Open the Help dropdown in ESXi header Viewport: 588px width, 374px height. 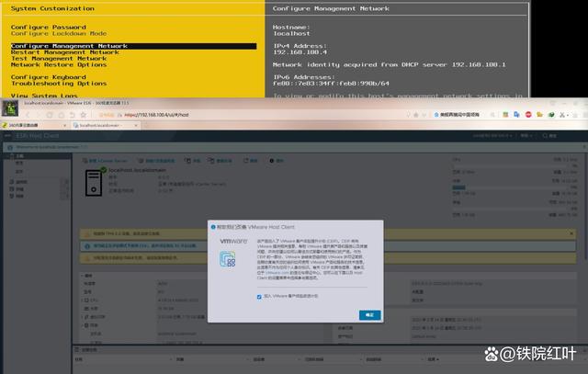click(525, 136)
